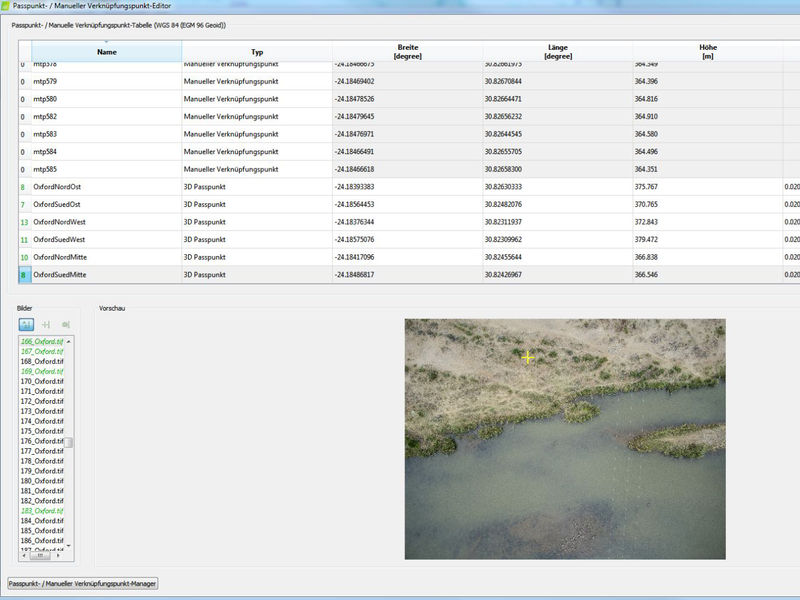The image size is (800, 600).
Task: Click the horizontal scrollbar left arrow under the image list
Action: tap(23, 556)
